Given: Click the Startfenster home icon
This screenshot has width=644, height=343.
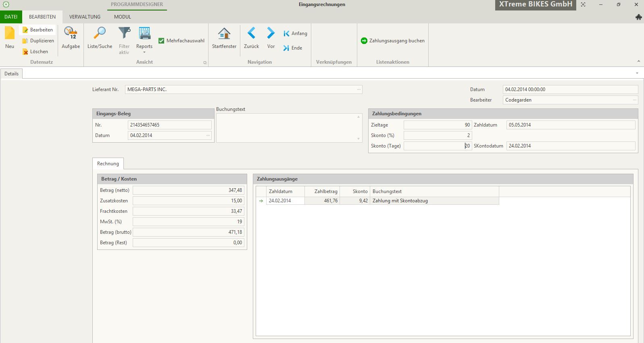Looking at the screenshot, I should pos(224,33).
